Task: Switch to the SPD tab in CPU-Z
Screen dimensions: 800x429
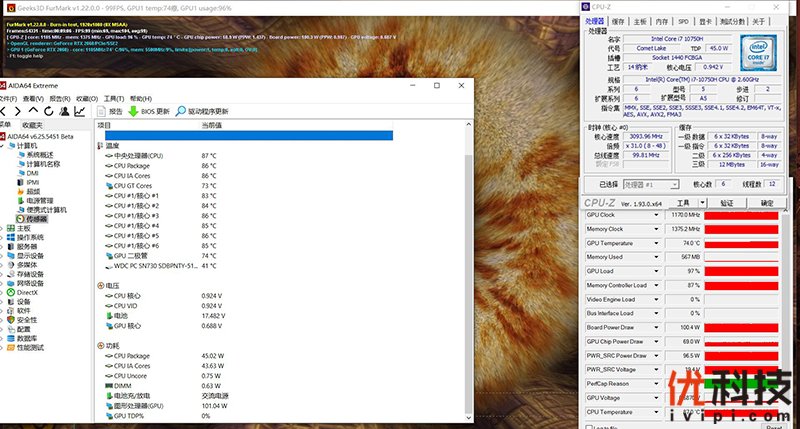Action: tap(683, 20)
